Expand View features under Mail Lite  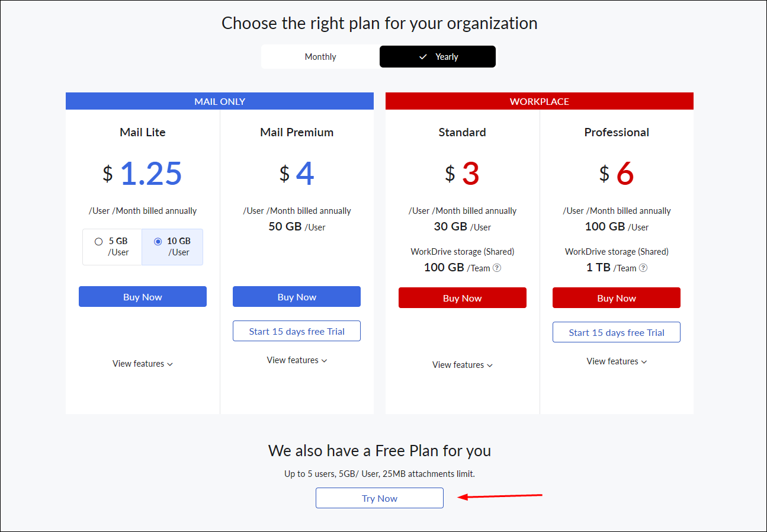143,364
